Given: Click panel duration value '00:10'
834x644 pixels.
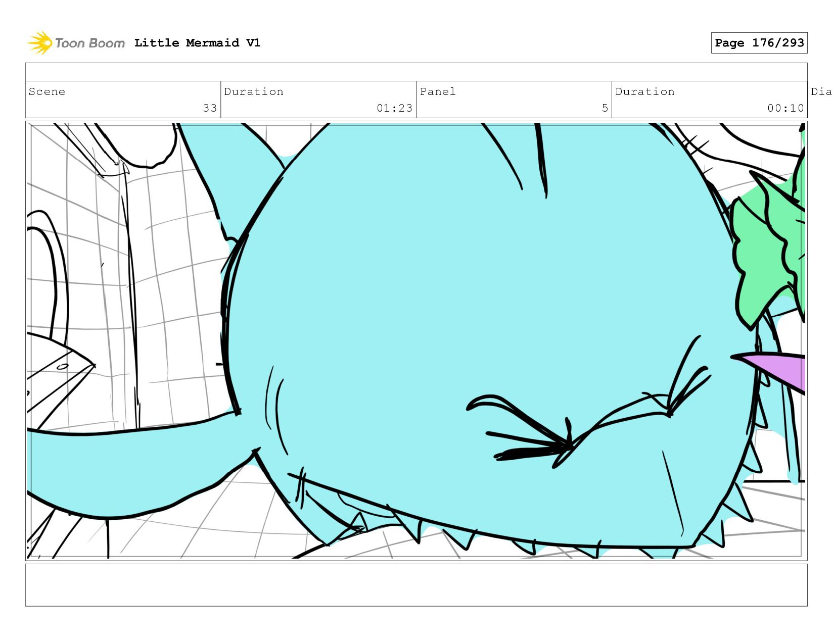Looking at the screenshot, I should pyautogui.click(x=785, y=108).
